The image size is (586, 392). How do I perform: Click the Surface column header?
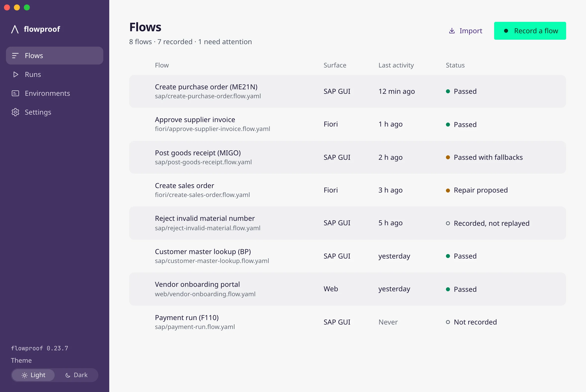tap(335, 65)
